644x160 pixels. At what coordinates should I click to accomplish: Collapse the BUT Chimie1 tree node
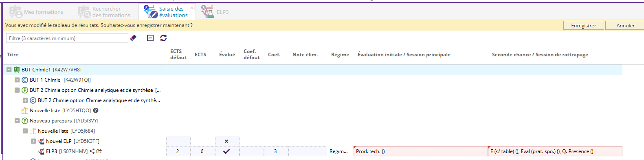(9, 70)
